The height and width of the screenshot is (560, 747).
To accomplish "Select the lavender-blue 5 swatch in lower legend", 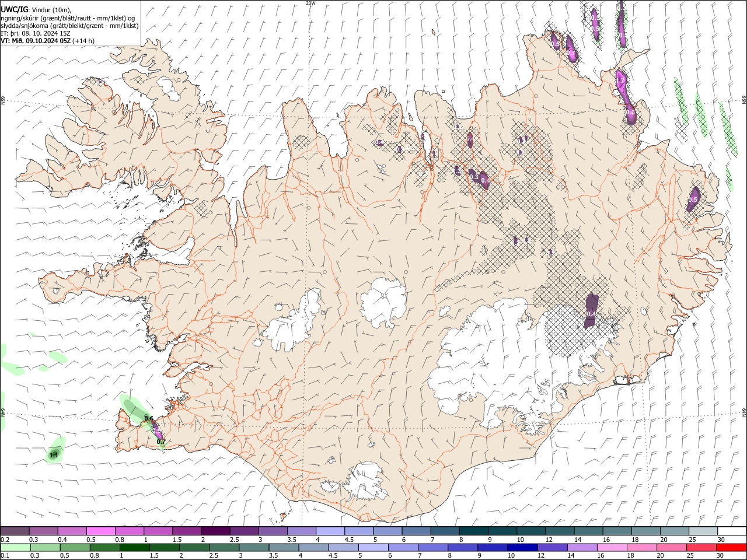I will [x=373, y=547].
